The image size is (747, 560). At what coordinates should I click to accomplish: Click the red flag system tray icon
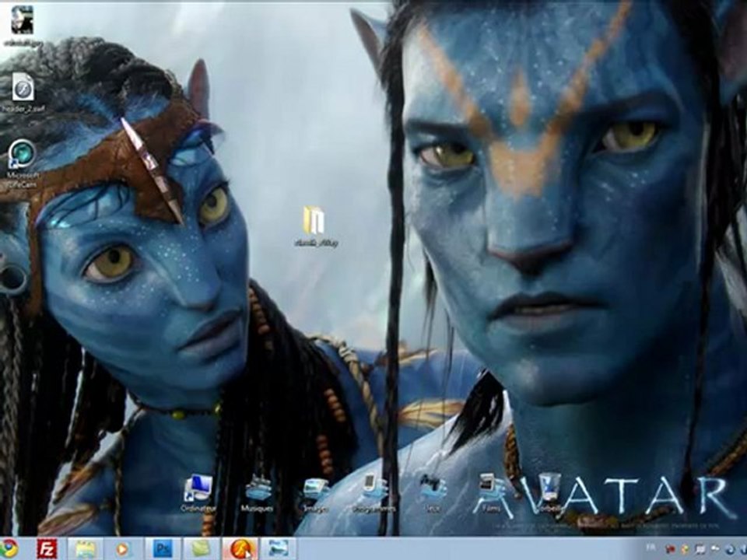pos(670,549)
